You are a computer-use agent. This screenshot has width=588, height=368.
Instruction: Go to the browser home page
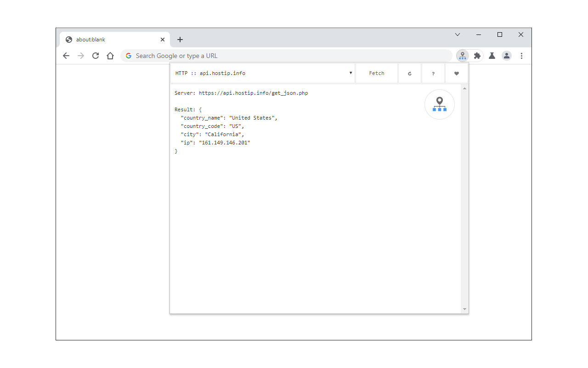[110, 56]
